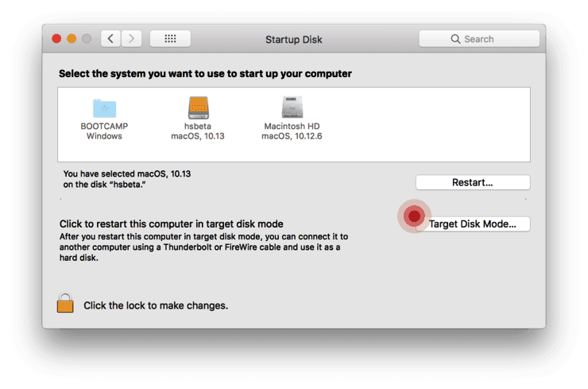Go forward with the right arrow button
Viewport: 588px width, 389px height.
[132, 39]
